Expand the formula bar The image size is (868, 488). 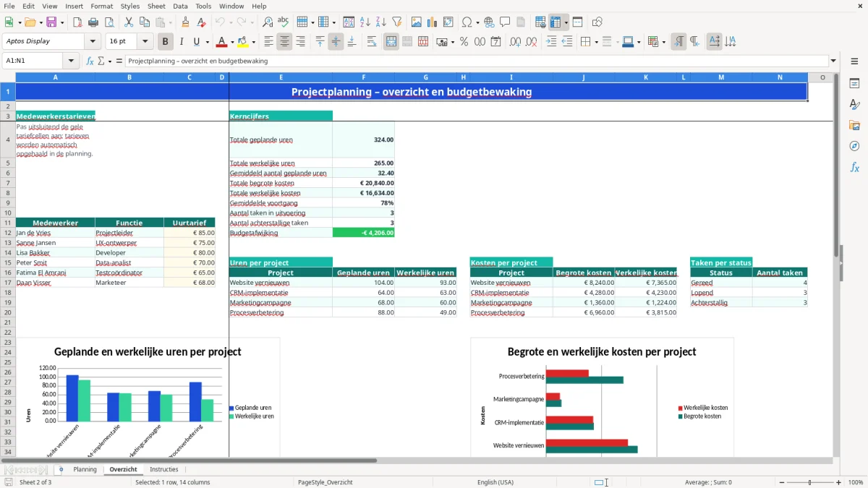click(834, 61)
